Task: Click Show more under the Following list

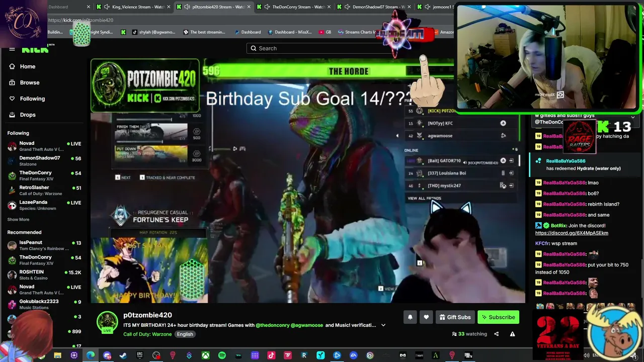Action: click(18, 220)
